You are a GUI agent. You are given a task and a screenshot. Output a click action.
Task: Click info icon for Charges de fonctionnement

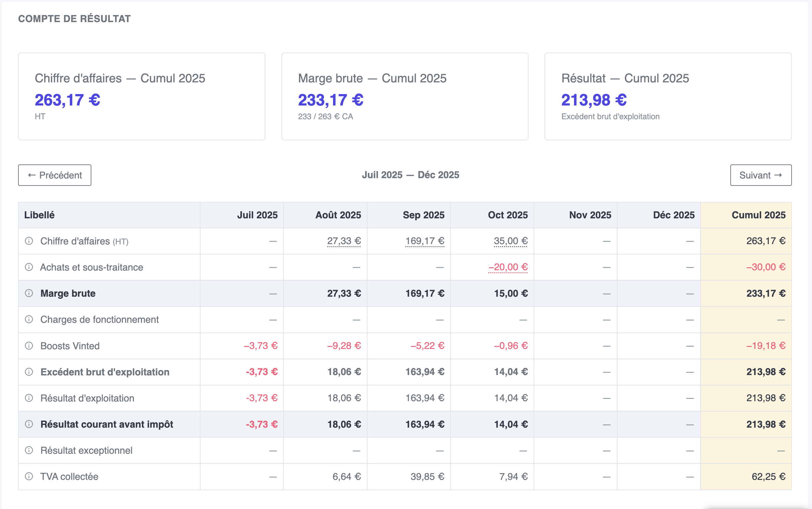(x=29, y=319)
